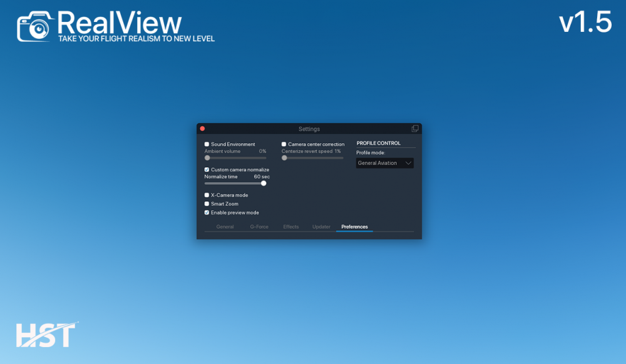Image resolution: width=626 pixels, height=364 pixels.
Task: Click the HST logo
Action: pos(47,335)
